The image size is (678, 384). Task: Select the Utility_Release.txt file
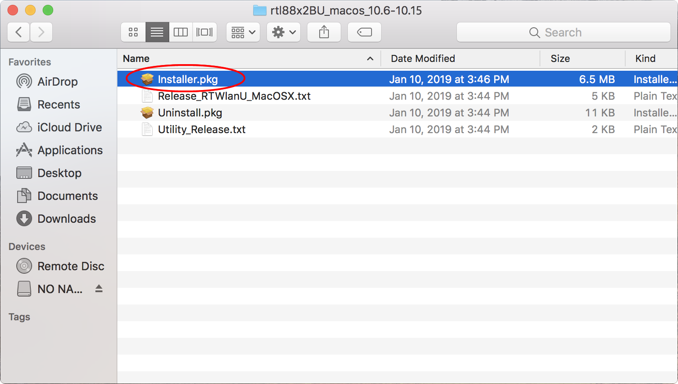(x=397, y=129)
